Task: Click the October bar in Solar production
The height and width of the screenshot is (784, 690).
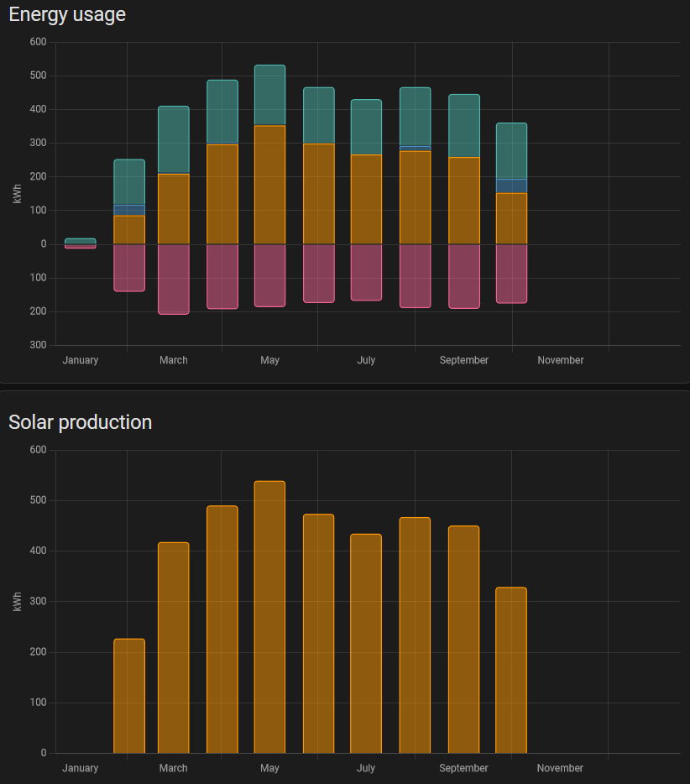Action: (511, 670)
